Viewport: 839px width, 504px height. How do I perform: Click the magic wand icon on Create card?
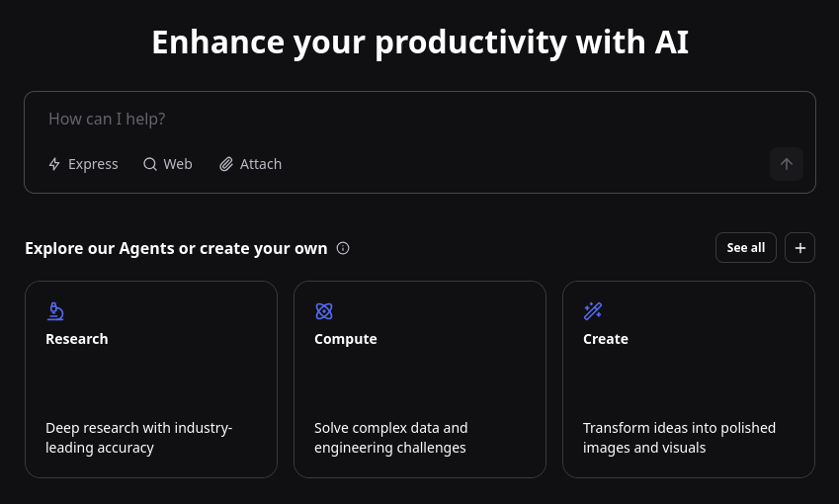593,311
